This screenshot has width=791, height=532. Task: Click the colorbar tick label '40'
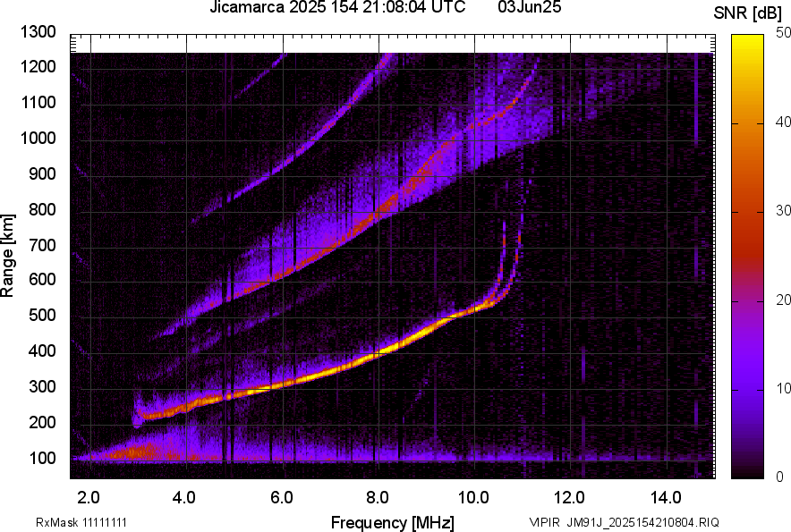coord(784,122)
